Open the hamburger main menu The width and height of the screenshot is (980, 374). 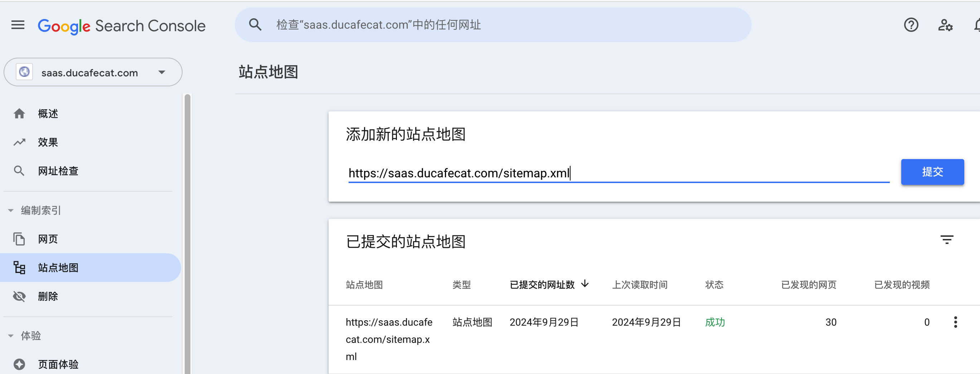tap(18, 25)
